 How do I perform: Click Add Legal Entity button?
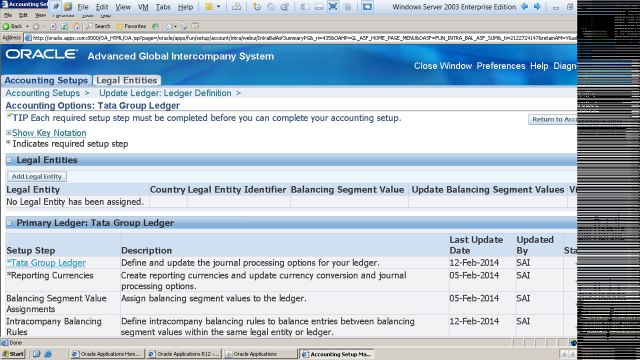(x=37, y=176)
